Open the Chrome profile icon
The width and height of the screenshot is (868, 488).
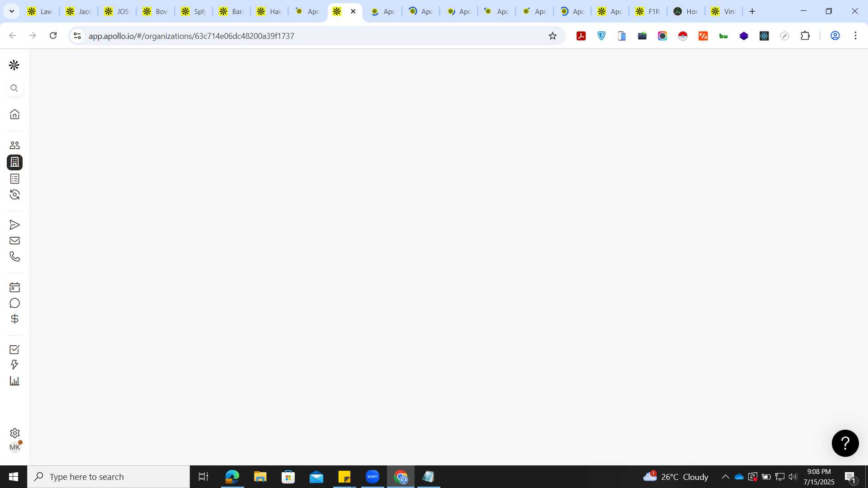pos(835,36)
